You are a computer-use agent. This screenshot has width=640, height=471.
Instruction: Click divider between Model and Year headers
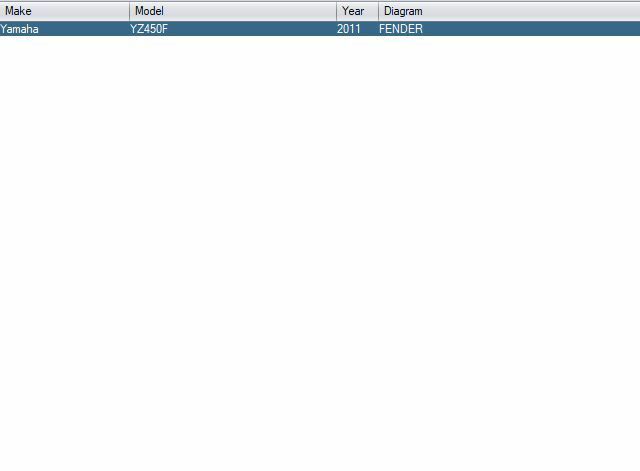(x=336, y=11)
